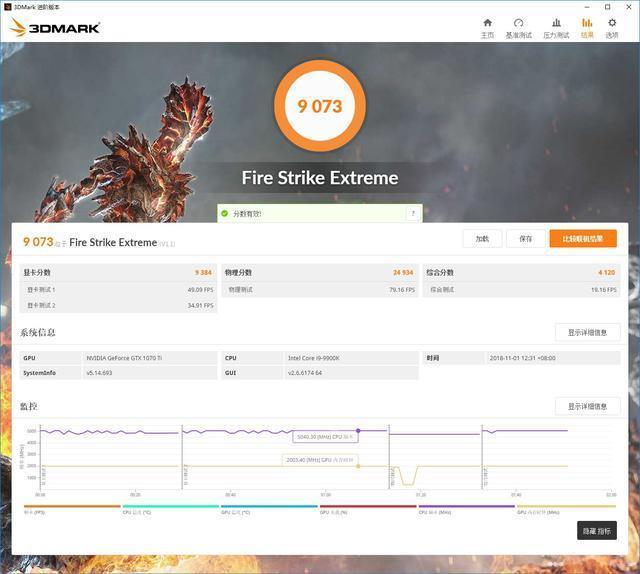Click the 9 073 score in the orange circle
640x574 pixels.
coord(320,106)
